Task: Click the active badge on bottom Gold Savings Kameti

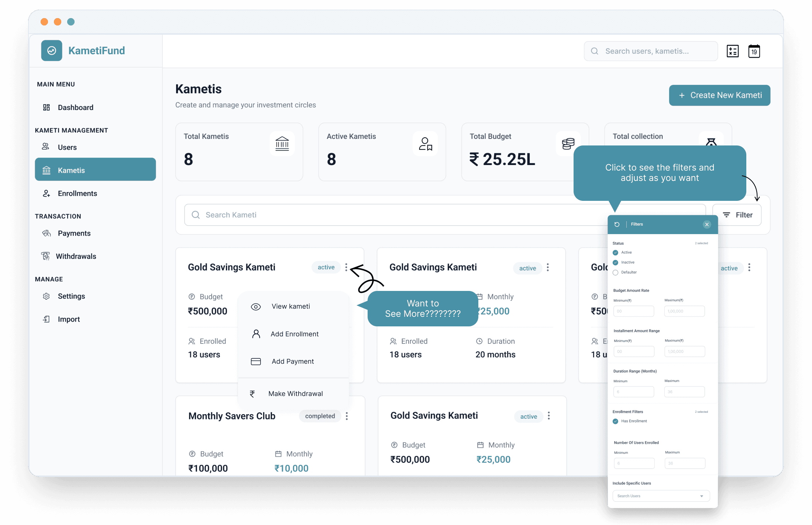Action: (529, 416)
